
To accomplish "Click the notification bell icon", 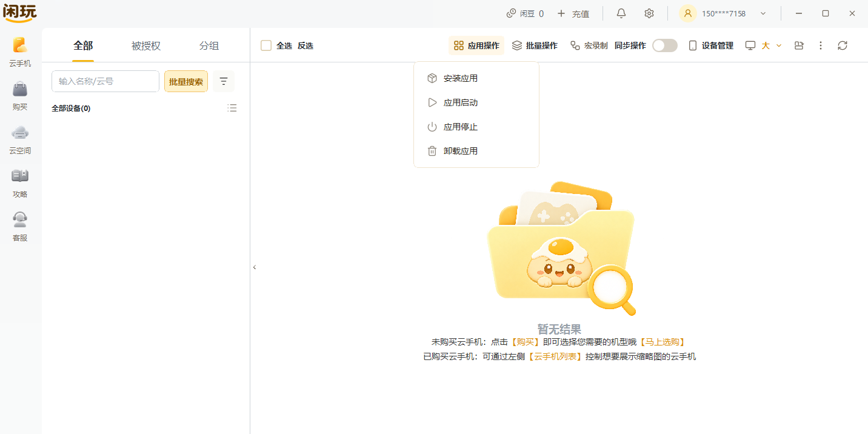I will [x=621, y=13].
